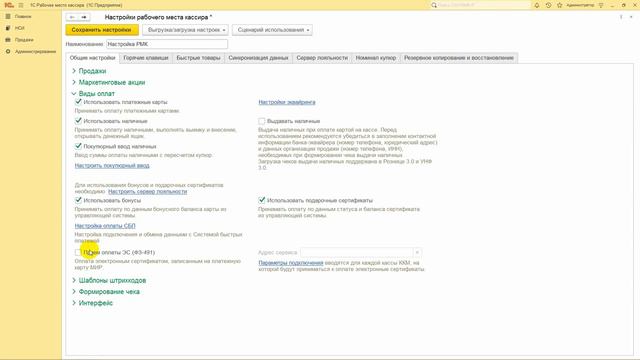640x360 pixels.
Task: Click the search magnifier icon in title bar
Action: (x=434, y=5)
